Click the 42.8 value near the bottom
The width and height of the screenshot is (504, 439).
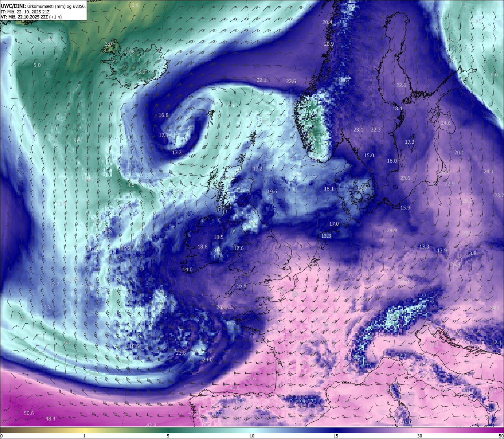[151, 425]
